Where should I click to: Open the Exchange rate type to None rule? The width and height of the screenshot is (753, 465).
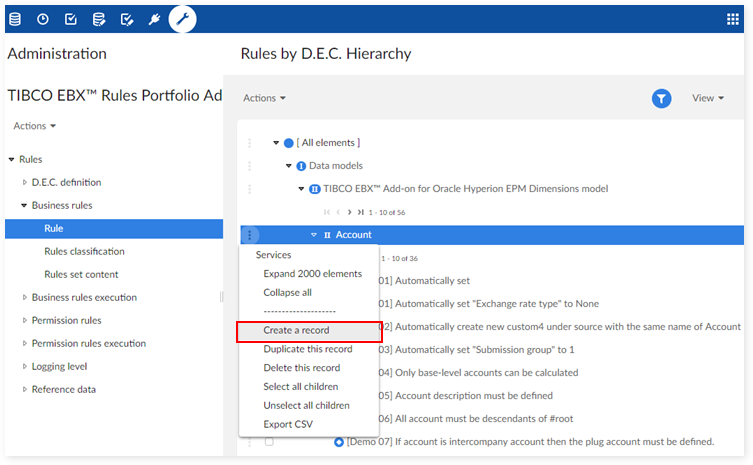point(489,304)
